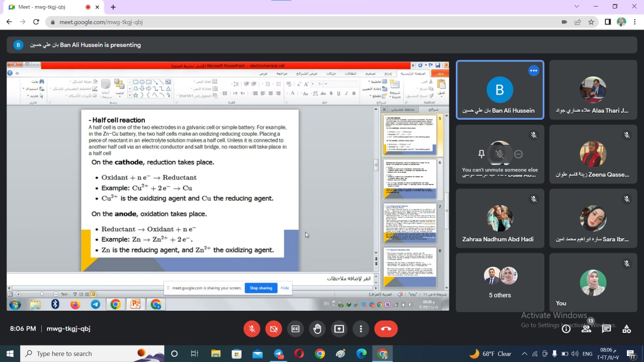Click the red leave call button
Image resolution: width=644 pixels, height=362 pixels.
386,329
